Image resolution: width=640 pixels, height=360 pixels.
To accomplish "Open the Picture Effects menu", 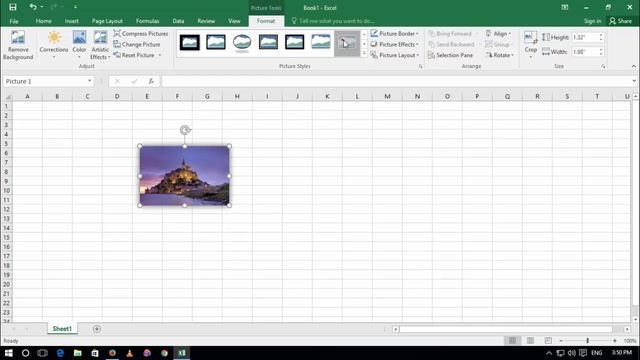I will point(395,44).
